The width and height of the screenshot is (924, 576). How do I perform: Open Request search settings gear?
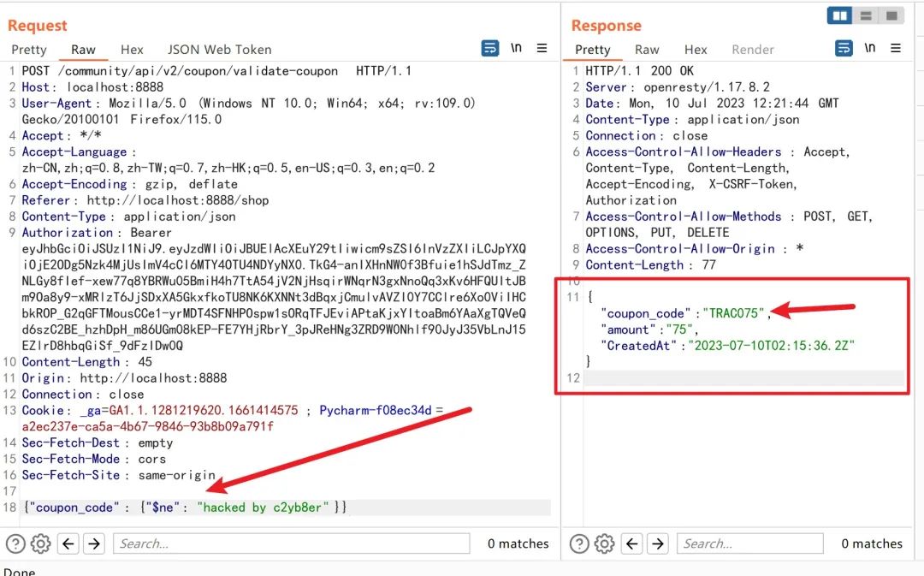pos(41,543)
